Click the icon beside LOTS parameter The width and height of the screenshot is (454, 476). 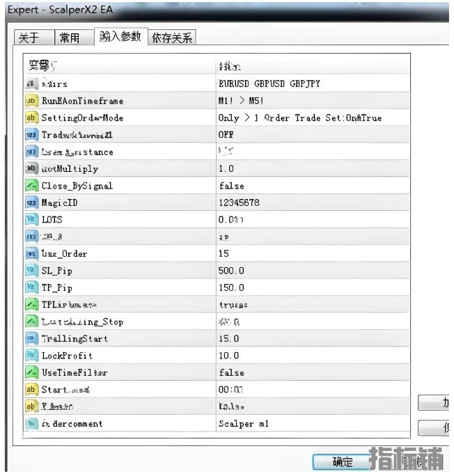[x=31, y=220]
